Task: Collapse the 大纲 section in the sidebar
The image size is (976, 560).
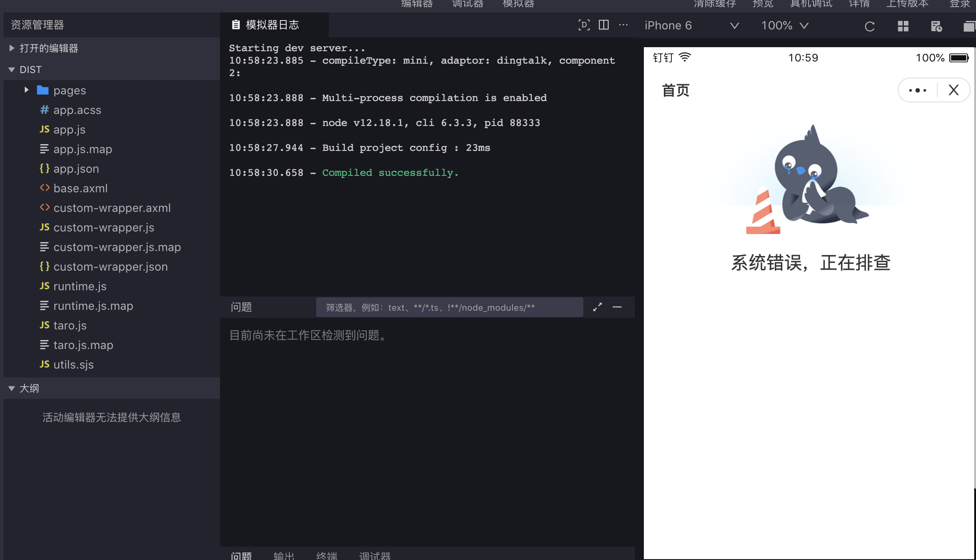Action: pyautogui.click(x=12, y=388)
